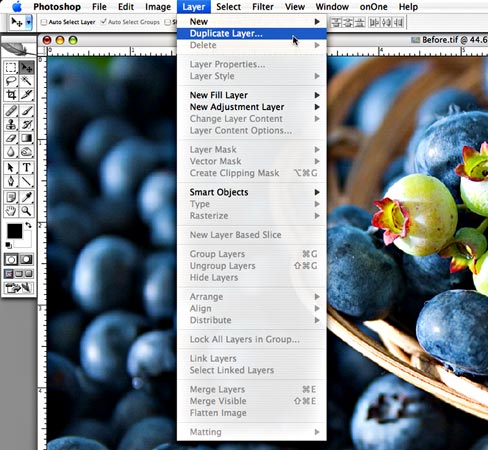Click Distribute left edges button
Image resolution: width=488 pixels, height=450 pixels.
point(374,22)
